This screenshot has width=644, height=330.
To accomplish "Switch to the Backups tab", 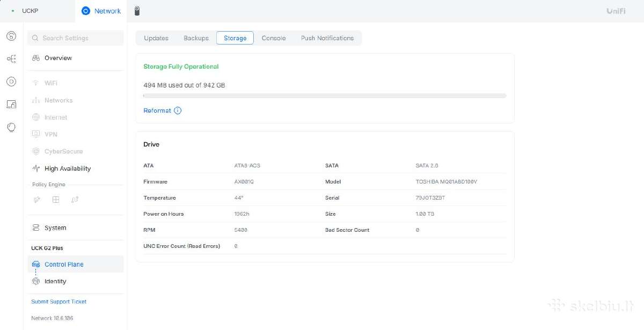I will pos(196,38).
